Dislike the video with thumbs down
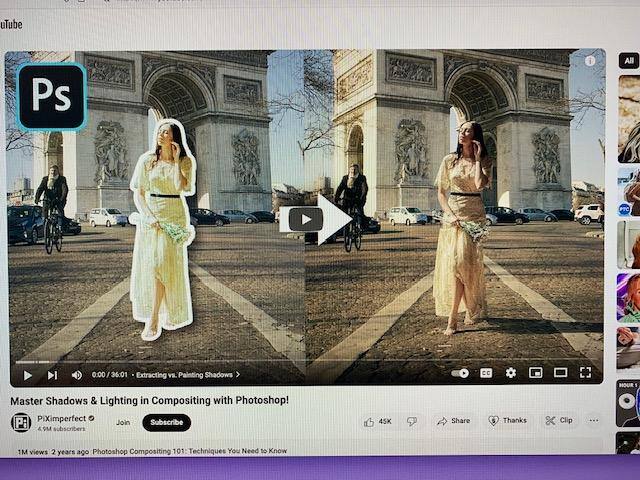The image size is (640, 480). pyautogui.click(x=411, y=421)
